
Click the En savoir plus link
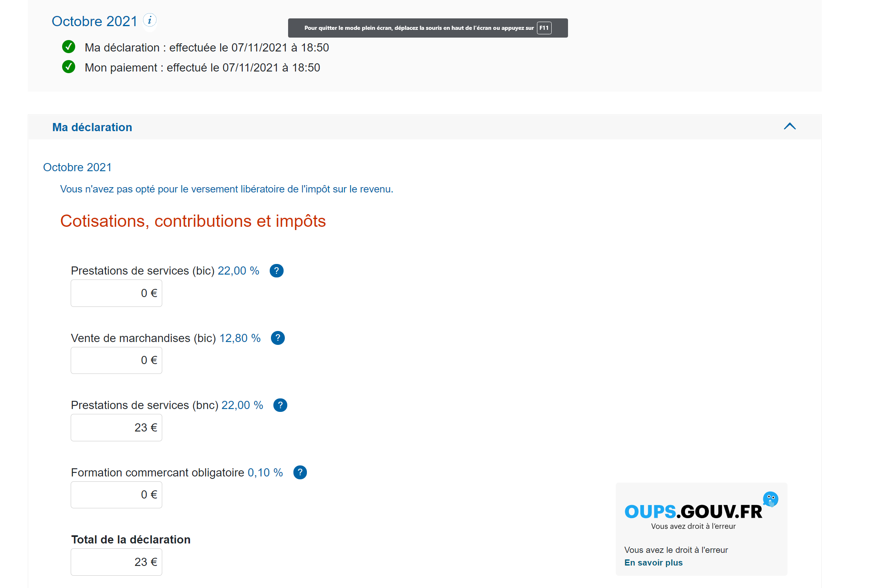click(x=653, y=563)
